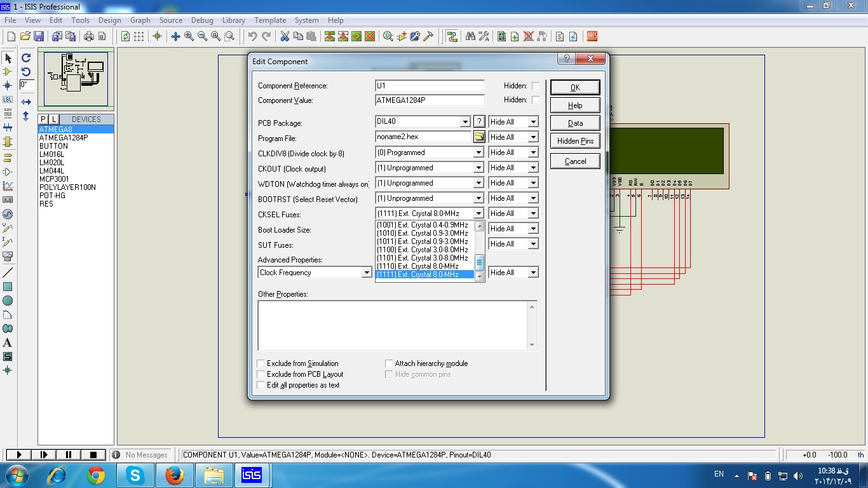Open the Library menu
Screen dimensions: 868x488
(234, 20)
